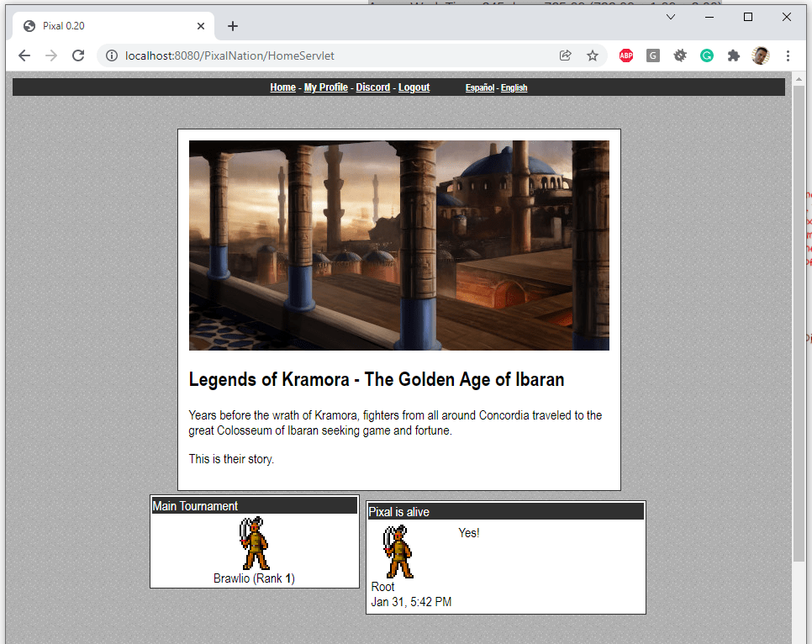Click the Logout link

pos(414,87)
